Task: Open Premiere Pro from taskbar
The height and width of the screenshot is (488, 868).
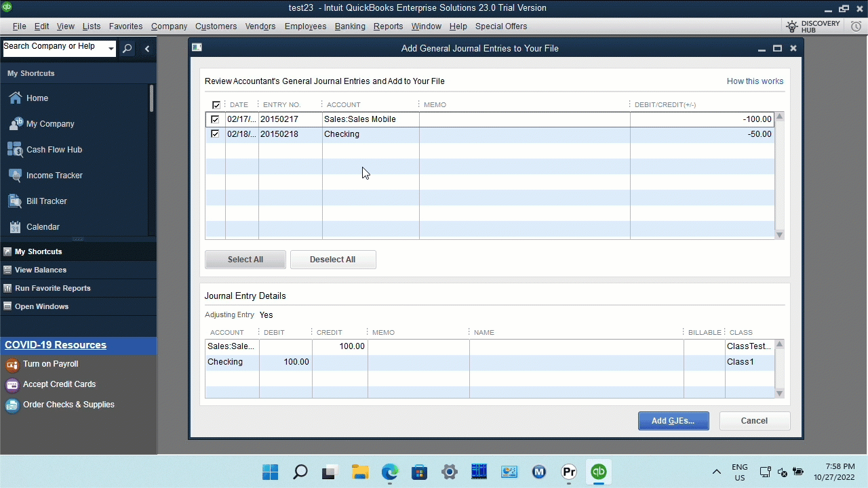Action: click(569, 472)
